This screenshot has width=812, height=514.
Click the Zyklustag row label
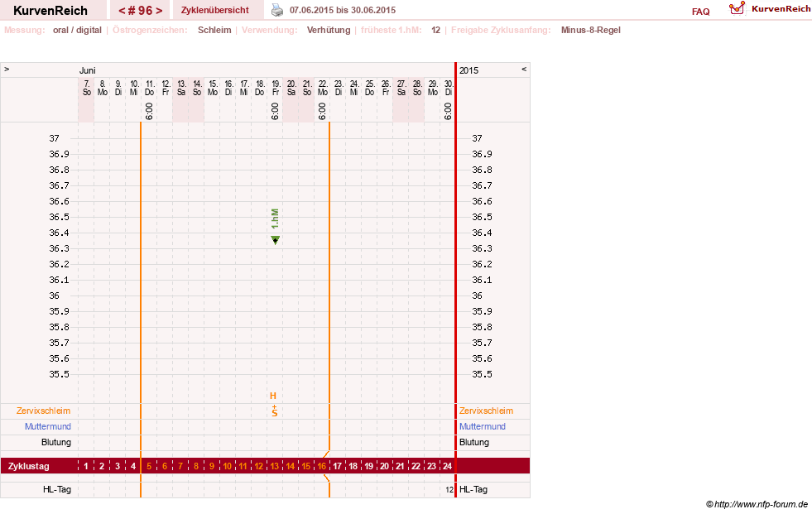pos(29,466)
